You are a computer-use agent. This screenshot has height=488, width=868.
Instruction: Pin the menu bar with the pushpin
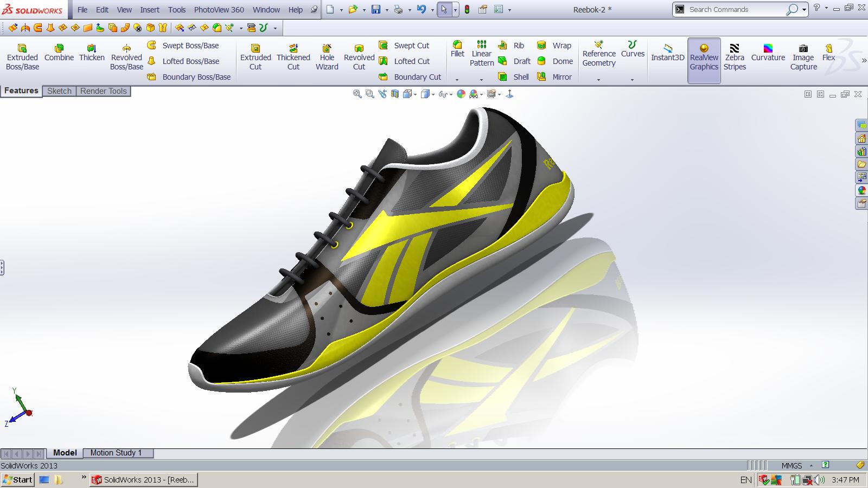(x=314, y=9)
